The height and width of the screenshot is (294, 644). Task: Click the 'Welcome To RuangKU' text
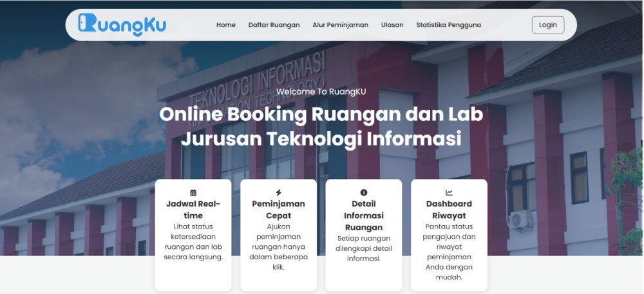[x=321, y=91]
